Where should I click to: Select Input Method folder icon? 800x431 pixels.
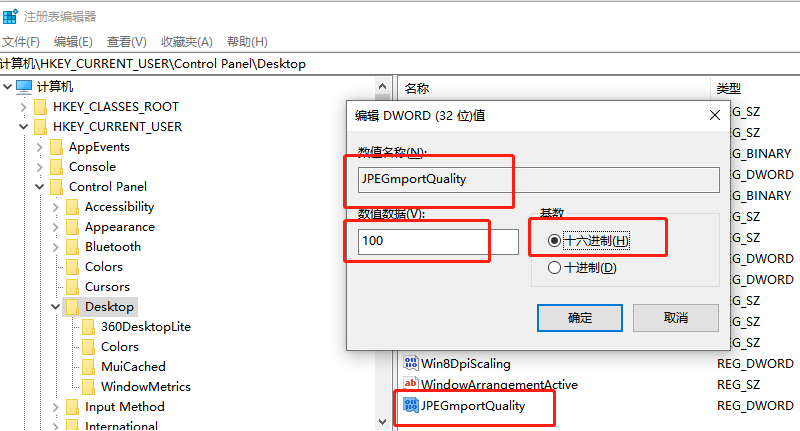(72, 407)
